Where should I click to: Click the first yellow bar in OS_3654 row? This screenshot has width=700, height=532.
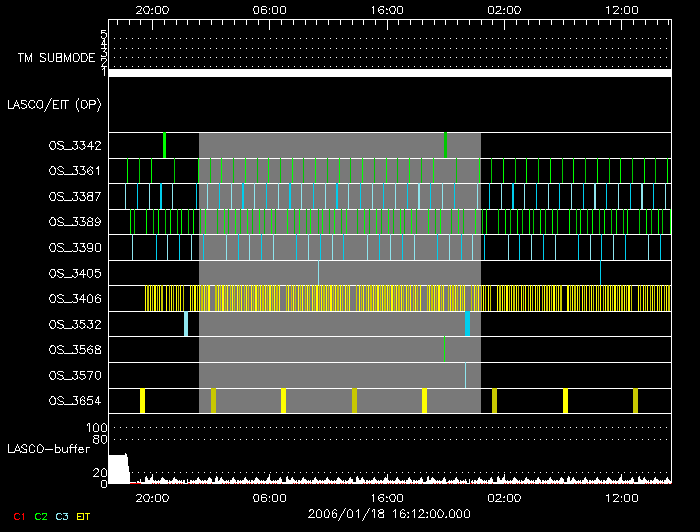tap(143, 401)
